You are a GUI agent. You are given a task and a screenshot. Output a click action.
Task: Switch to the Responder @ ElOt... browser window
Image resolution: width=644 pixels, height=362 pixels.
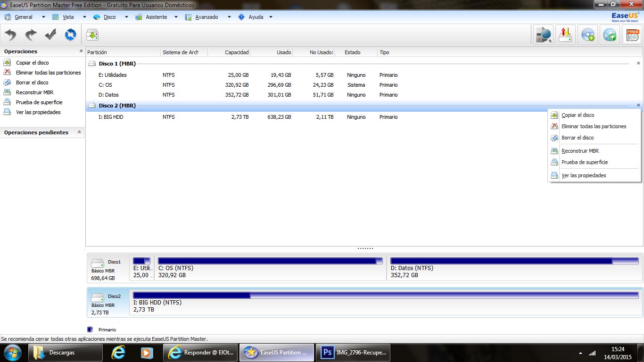[x=201, y=352]
